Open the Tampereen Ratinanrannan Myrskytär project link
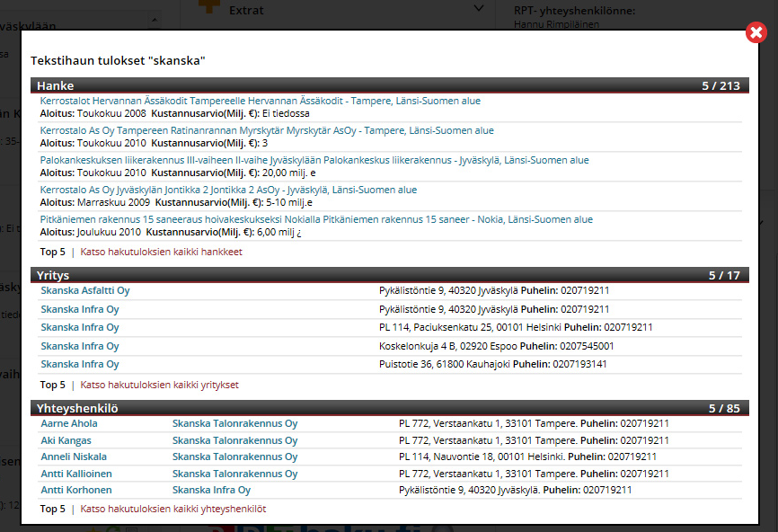 (267, 130)
